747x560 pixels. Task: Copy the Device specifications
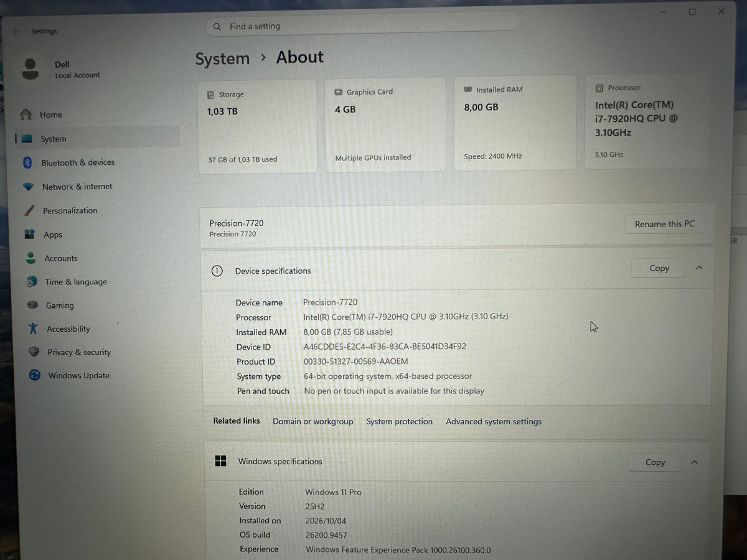tap(659, 268)
